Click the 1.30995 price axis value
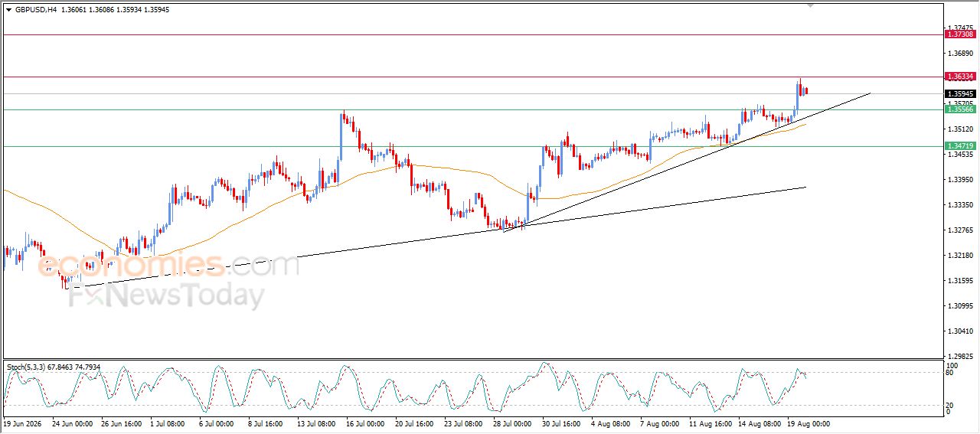Viewport: 980px width, 434px height. click(x=960, y=305)
